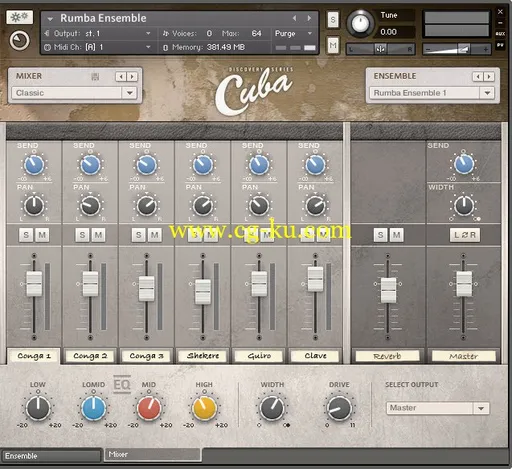
Task: Click the Max voices value 64
Action: click(x=256, y=33)
